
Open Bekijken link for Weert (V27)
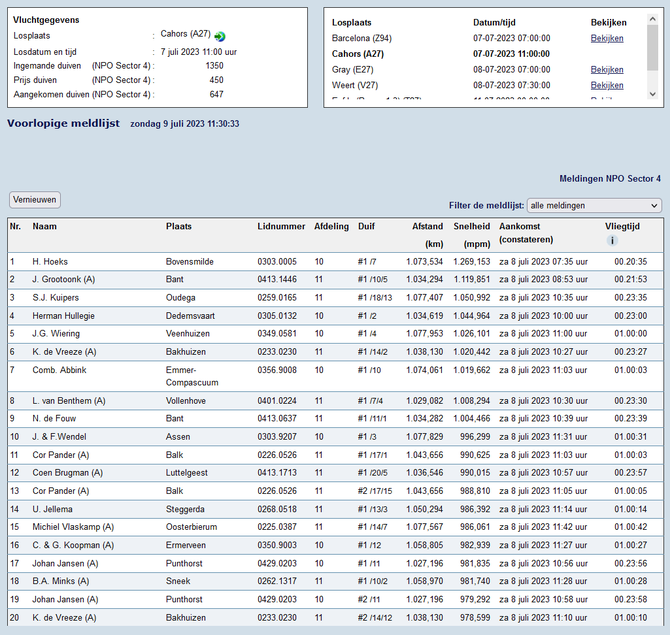pyautogui.click(x=607, y=85)
